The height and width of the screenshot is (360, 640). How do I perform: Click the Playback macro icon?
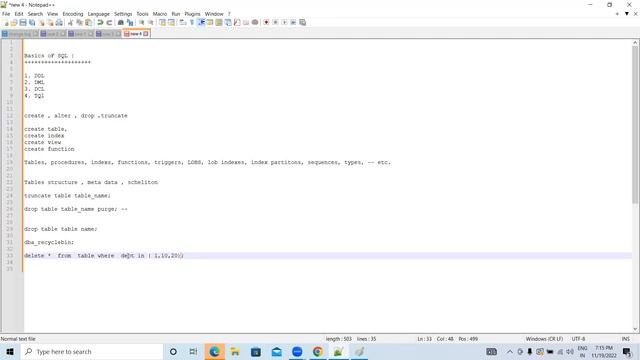(284, 22)
